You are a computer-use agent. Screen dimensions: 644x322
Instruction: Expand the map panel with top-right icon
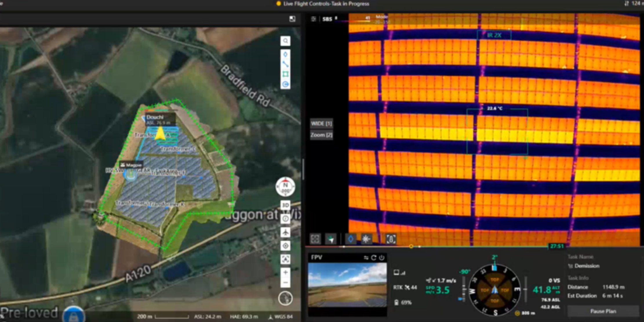pyautogui.click(x=292, y=19)
